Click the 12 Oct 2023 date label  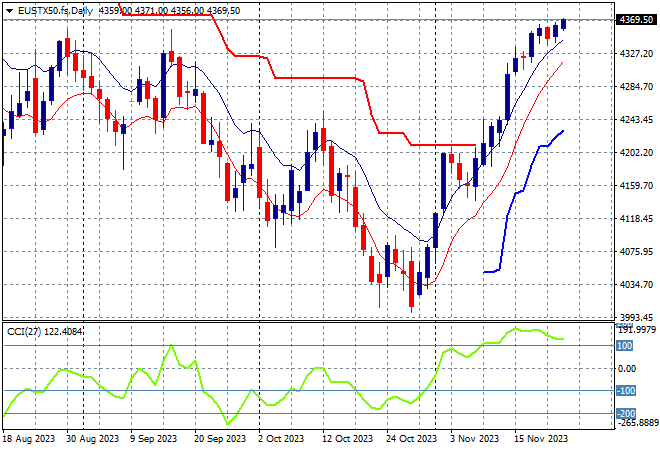(x=347, y=439)
